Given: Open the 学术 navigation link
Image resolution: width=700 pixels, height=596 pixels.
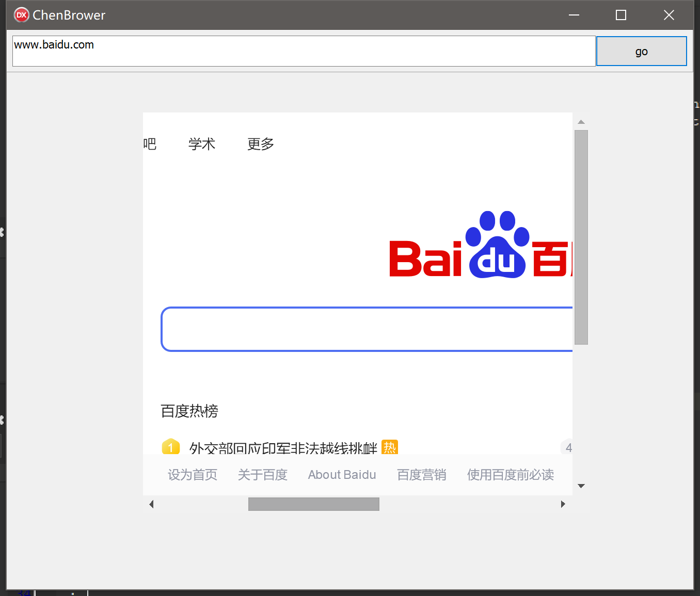Looking at the screenshot, I should click(x=202, y=144).
